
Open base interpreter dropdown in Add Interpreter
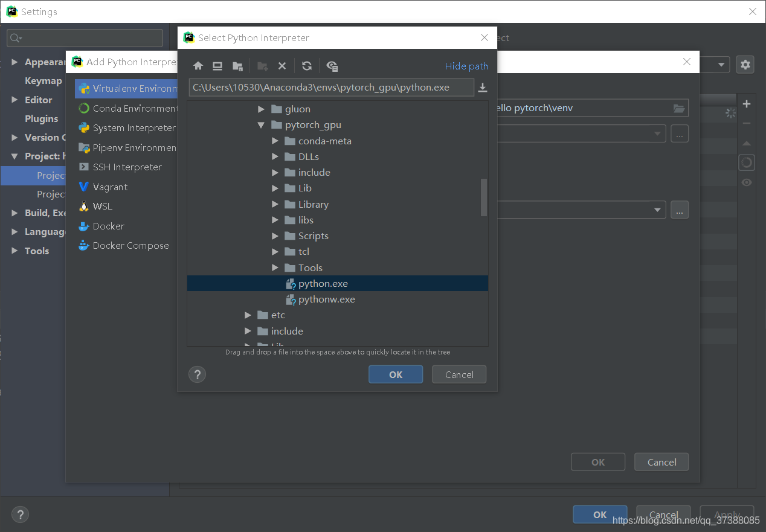coord(657,133)
